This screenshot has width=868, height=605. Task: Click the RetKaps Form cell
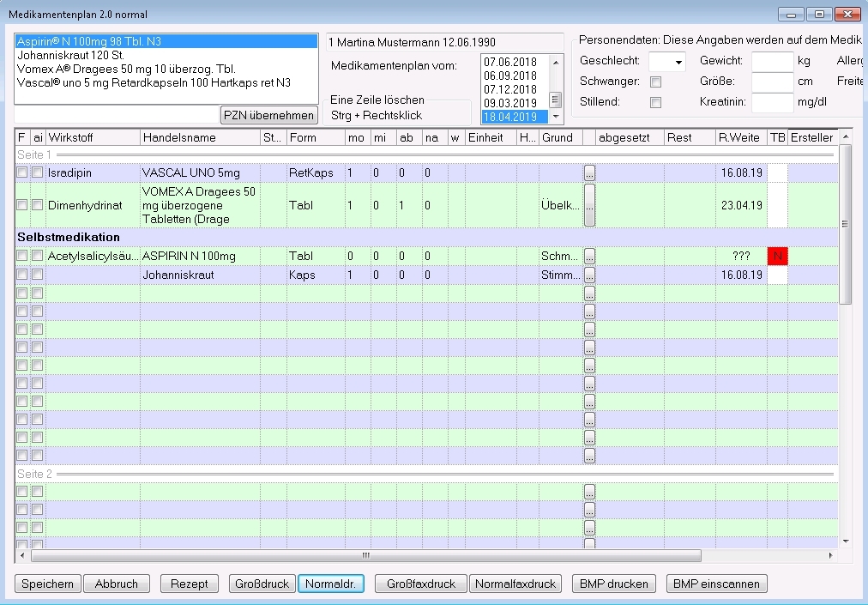point(316,172)
